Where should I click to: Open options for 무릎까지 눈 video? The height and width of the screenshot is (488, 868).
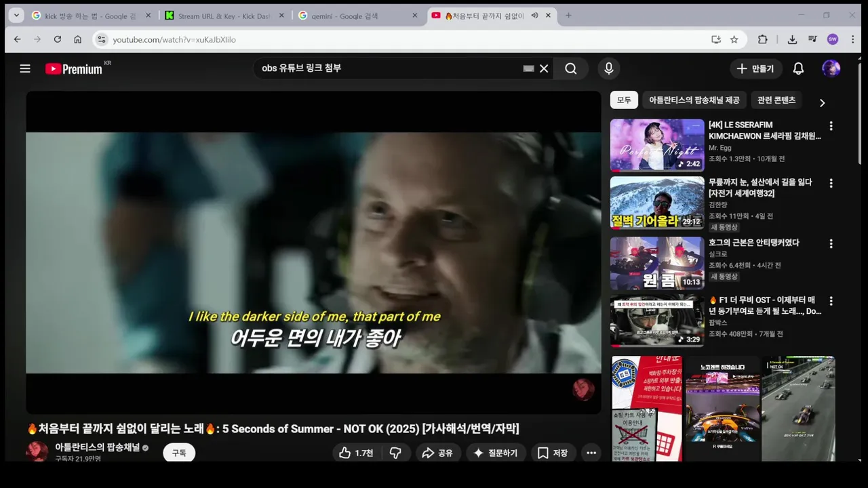831,183
